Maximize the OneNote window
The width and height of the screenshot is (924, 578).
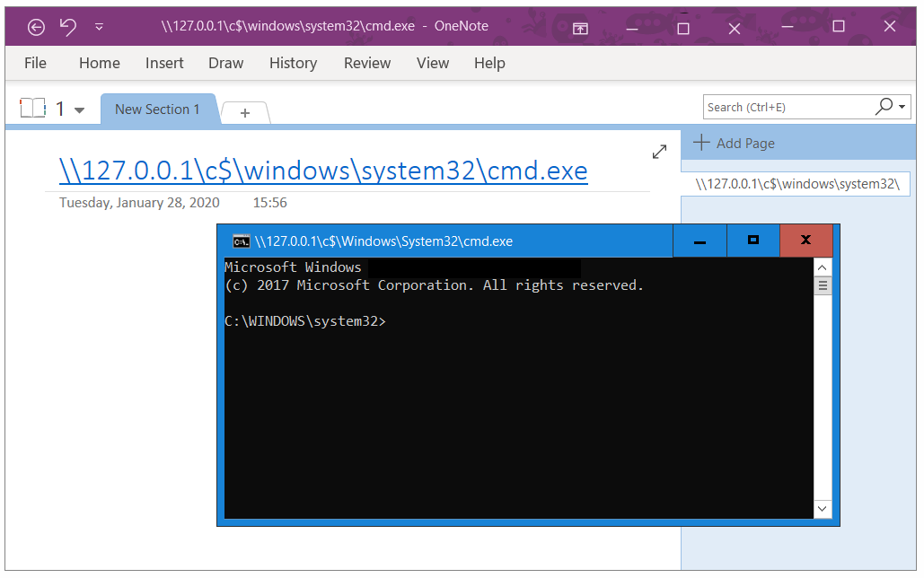pos(839,27)
